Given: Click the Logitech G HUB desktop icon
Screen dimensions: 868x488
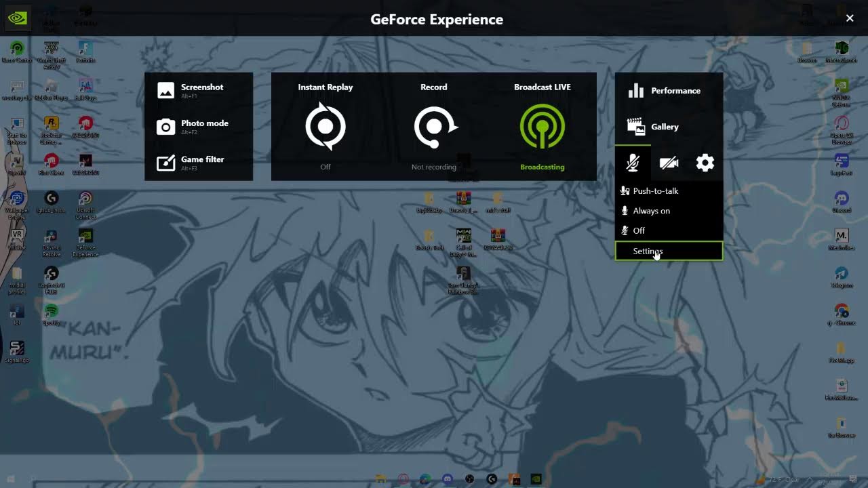Looking at the screenshot, I should [51, 279].
